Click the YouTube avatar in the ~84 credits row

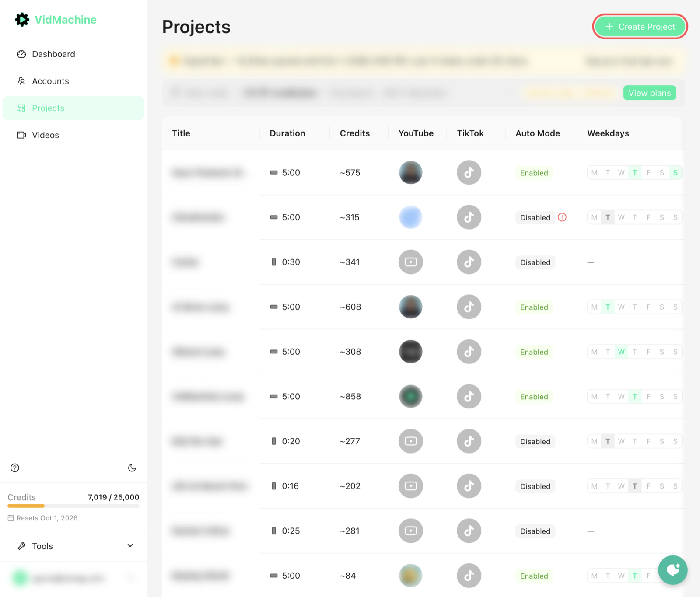[411, 576]
